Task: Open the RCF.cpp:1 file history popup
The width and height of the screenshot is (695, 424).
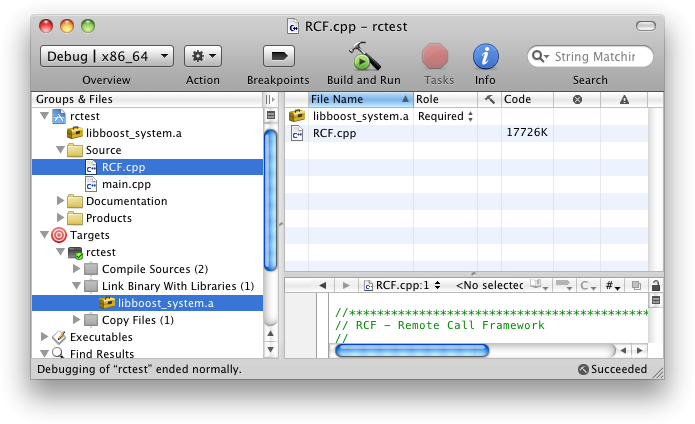Action: tap(402, 285)
